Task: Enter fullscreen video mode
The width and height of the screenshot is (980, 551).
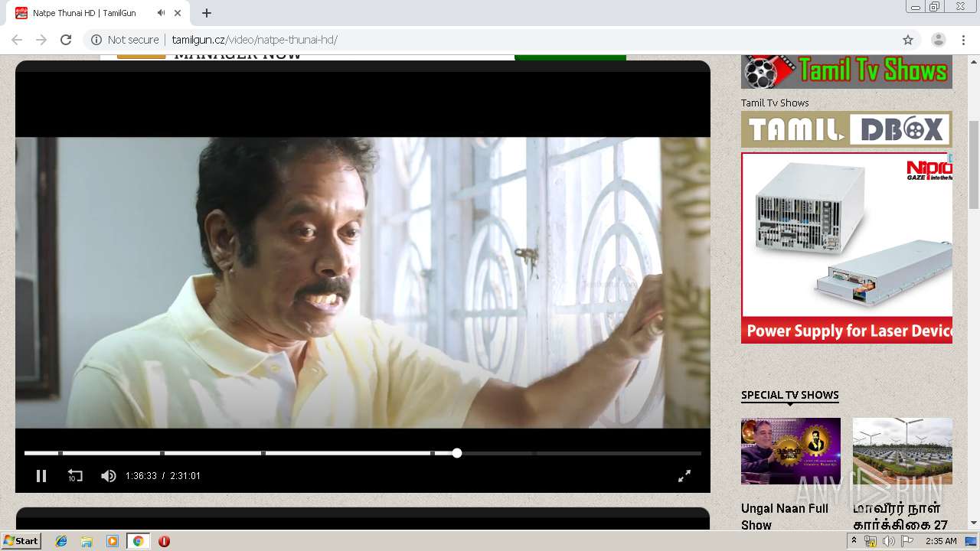Action: click(684, 476)
